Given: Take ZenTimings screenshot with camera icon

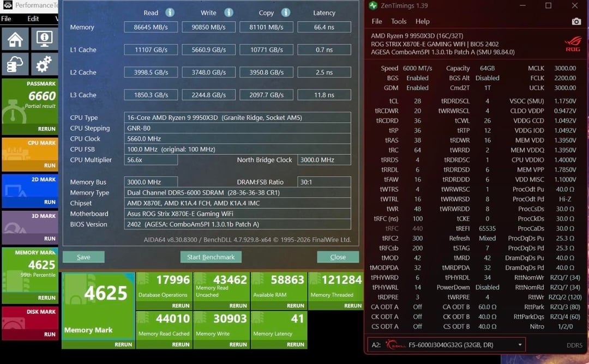Looking at the screenshot, I should (x=576, y=21).
